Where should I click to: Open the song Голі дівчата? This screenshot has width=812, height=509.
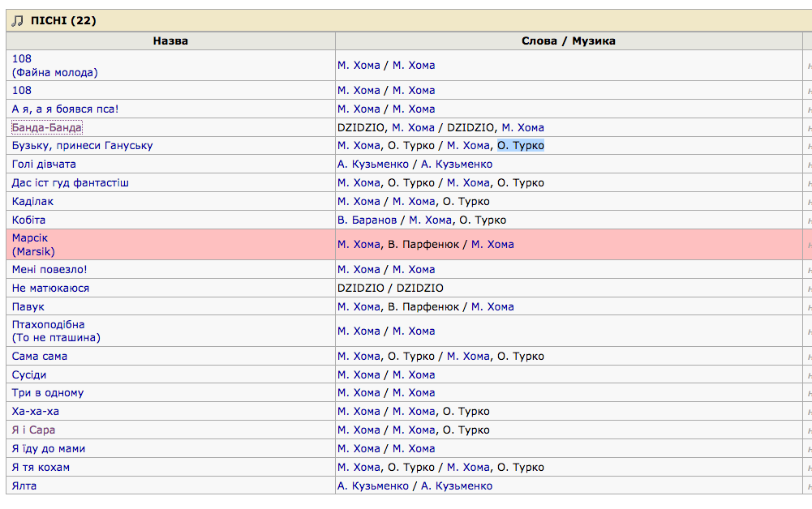click(44, 165)
